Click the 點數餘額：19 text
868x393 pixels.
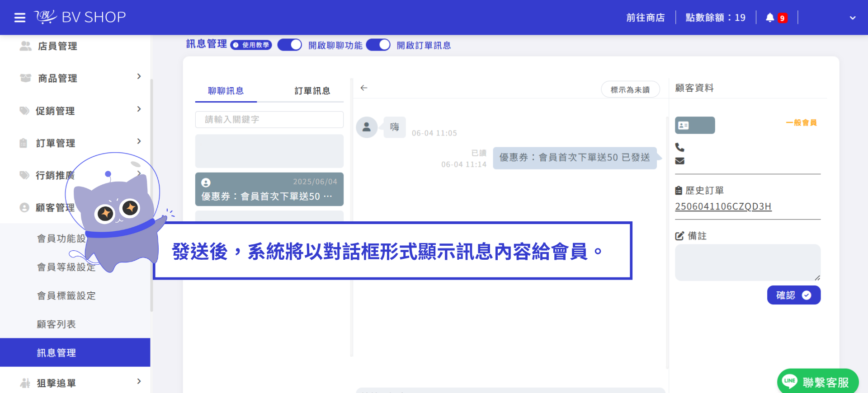point(716,18)
